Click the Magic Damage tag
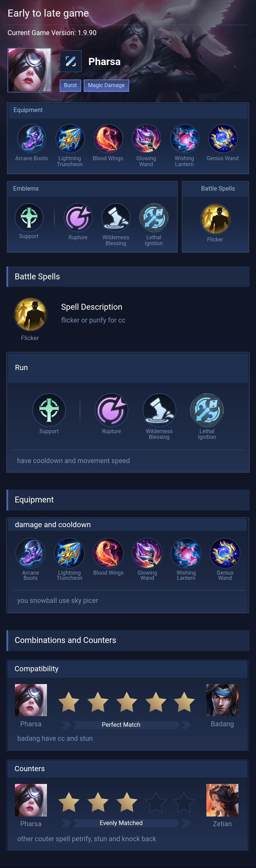256x868 pixels. point(106,85)
